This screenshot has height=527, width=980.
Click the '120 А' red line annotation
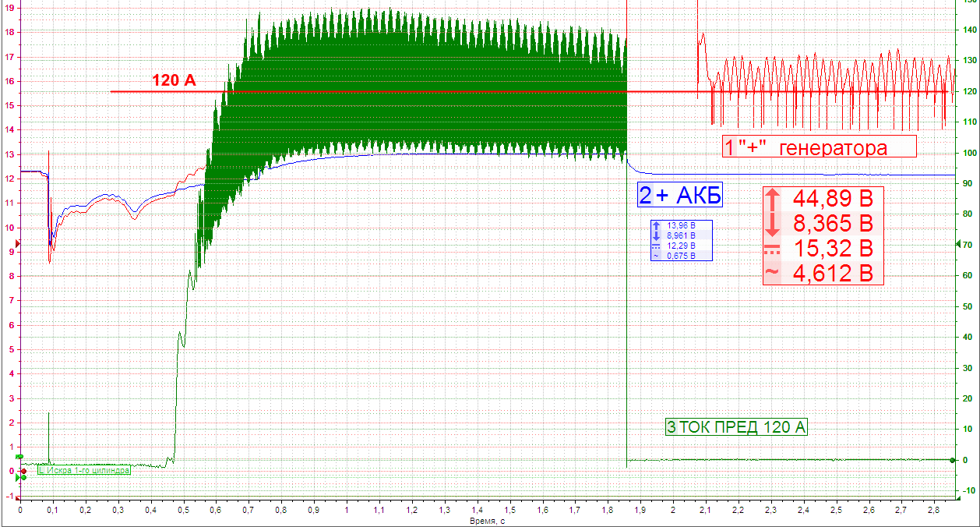click(174, 80)
